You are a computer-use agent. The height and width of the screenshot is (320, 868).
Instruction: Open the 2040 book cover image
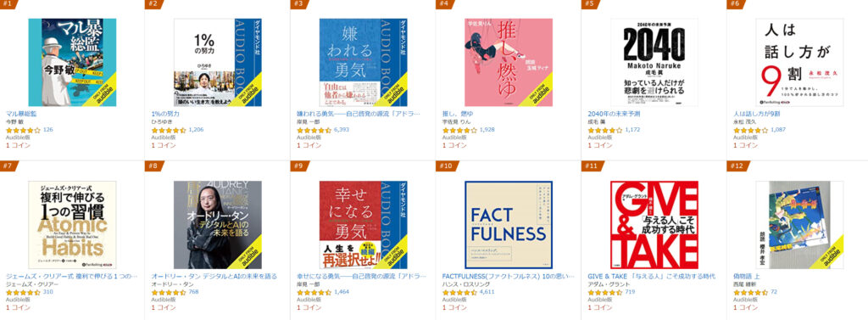(654, 62)
